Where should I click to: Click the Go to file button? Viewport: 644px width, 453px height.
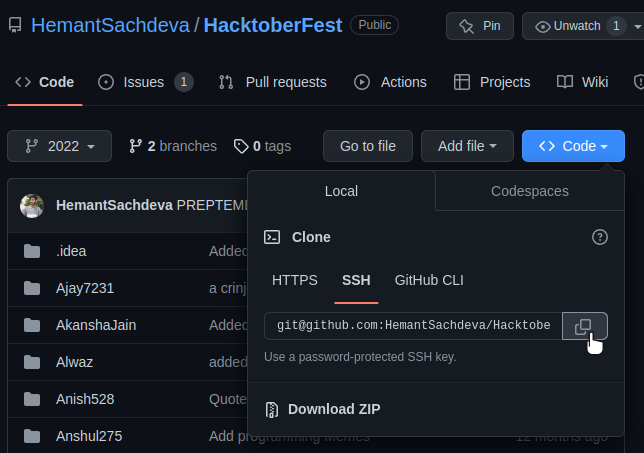(x=368, y=146)
